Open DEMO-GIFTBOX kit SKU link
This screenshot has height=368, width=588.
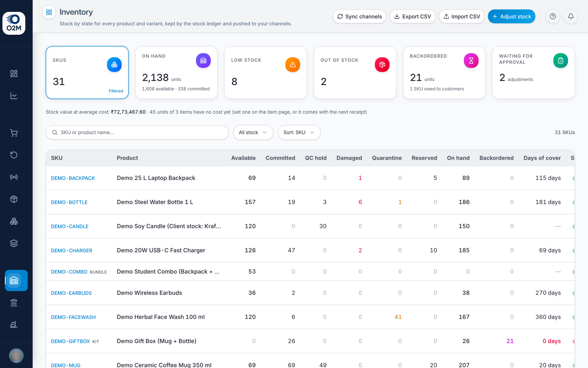[70, 341]
